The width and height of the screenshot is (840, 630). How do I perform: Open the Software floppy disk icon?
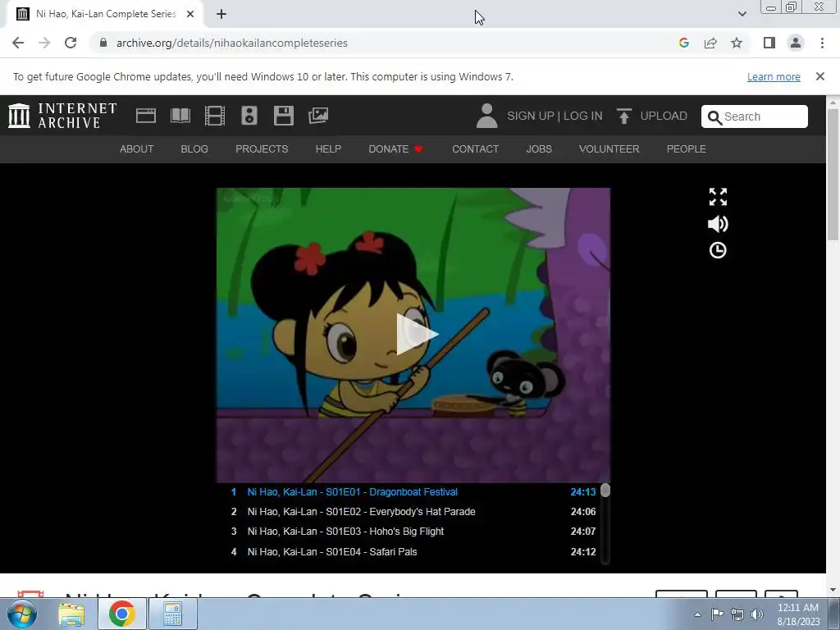283,116
